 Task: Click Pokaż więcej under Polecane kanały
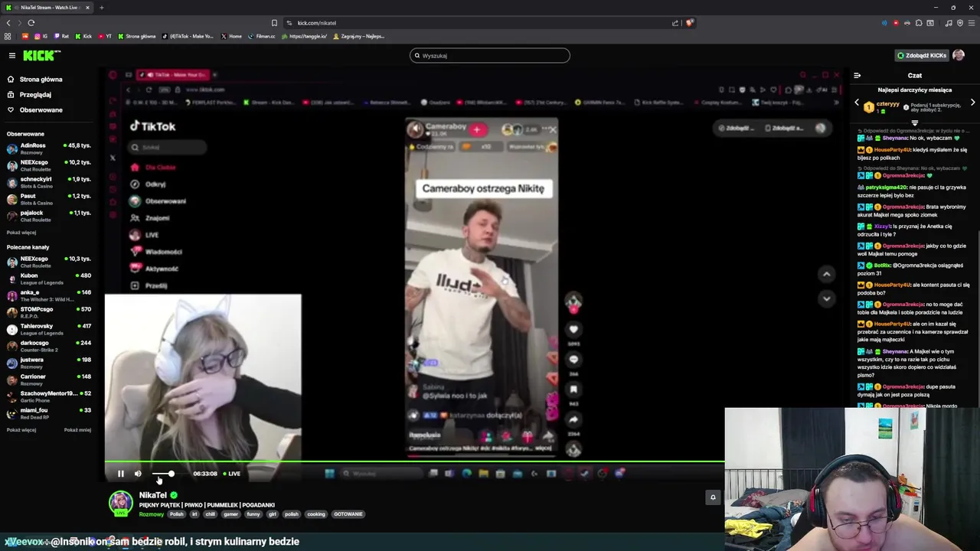21,429
